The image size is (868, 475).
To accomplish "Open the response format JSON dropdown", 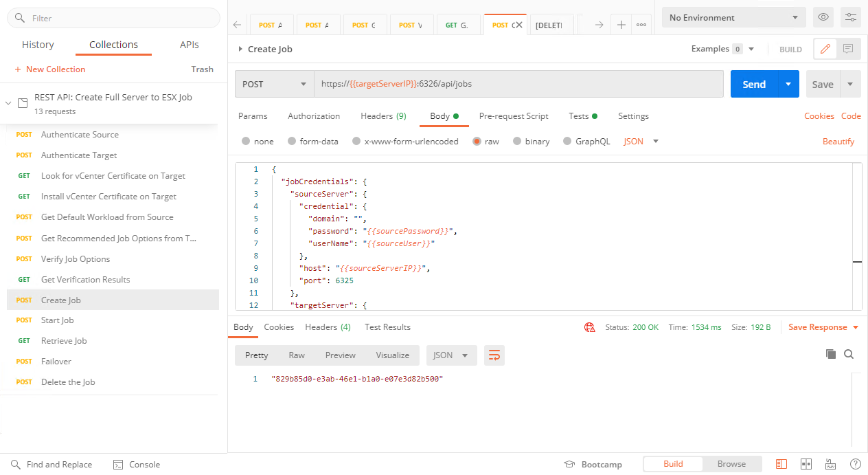I will [x=451, y=355].
